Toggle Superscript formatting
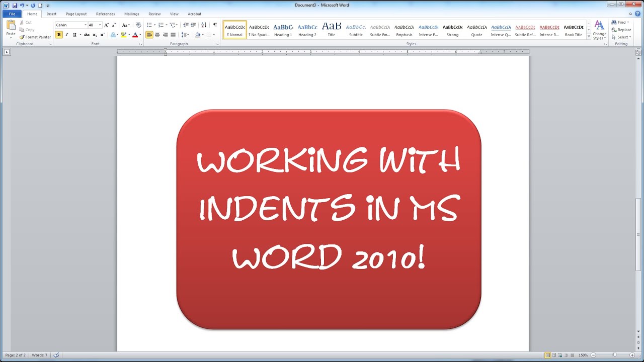The height and width of the screenshot is (362, 644). [x=102, y=35]
